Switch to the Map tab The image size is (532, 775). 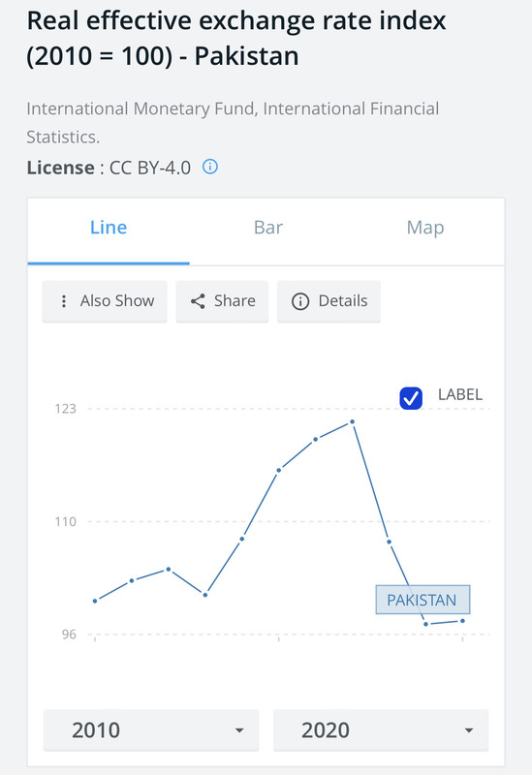click(425, 228)
